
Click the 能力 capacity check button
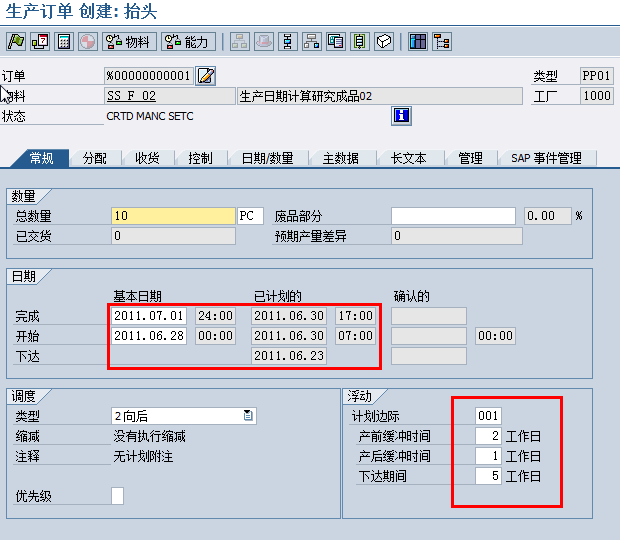pyautogui.click(x=188, y=42)
